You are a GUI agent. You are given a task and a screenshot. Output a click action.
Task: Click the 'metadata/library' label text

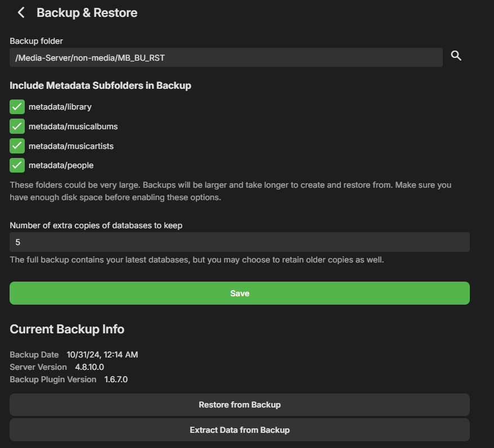click(x=60, y=107)
